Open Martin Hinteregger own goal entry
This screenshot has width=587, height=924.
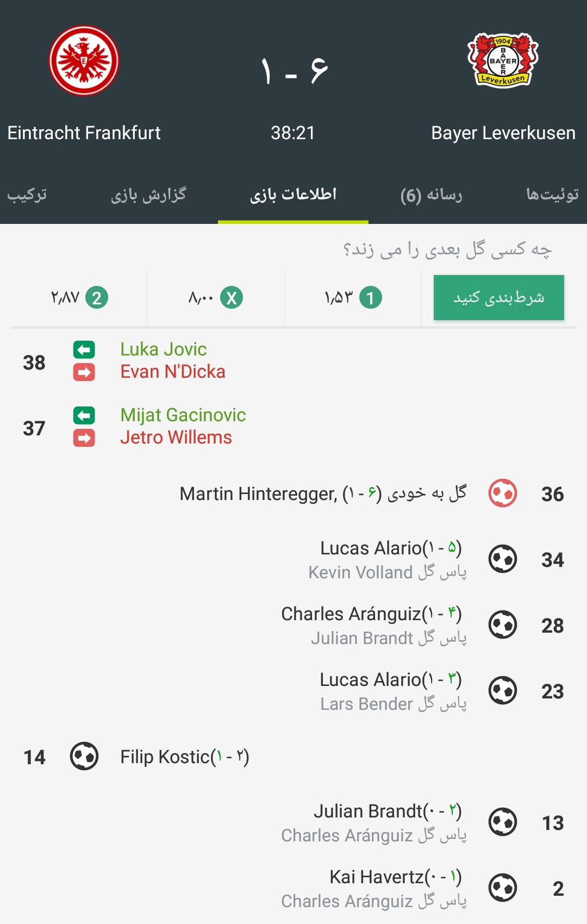click(323, 494)
